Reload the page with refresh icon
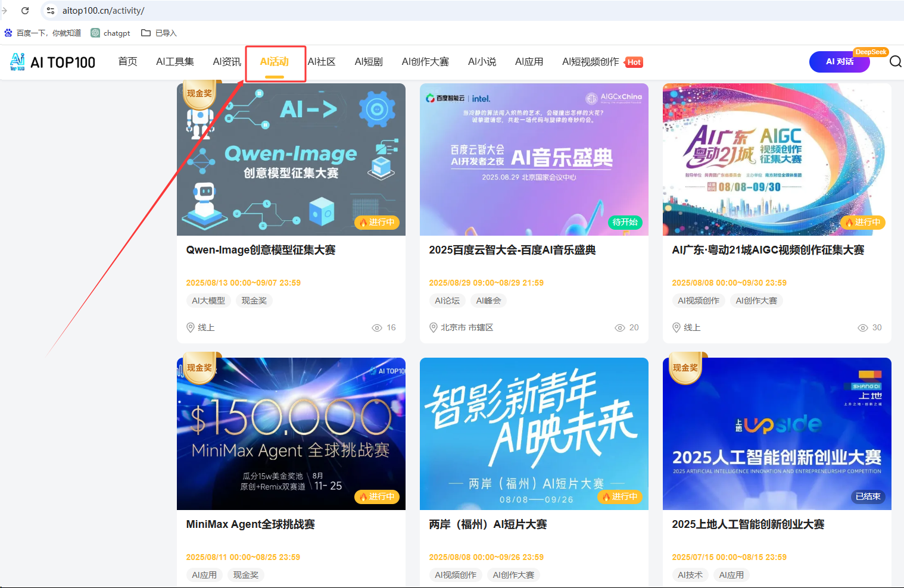The image size is (904, 588). pos(25,11)
